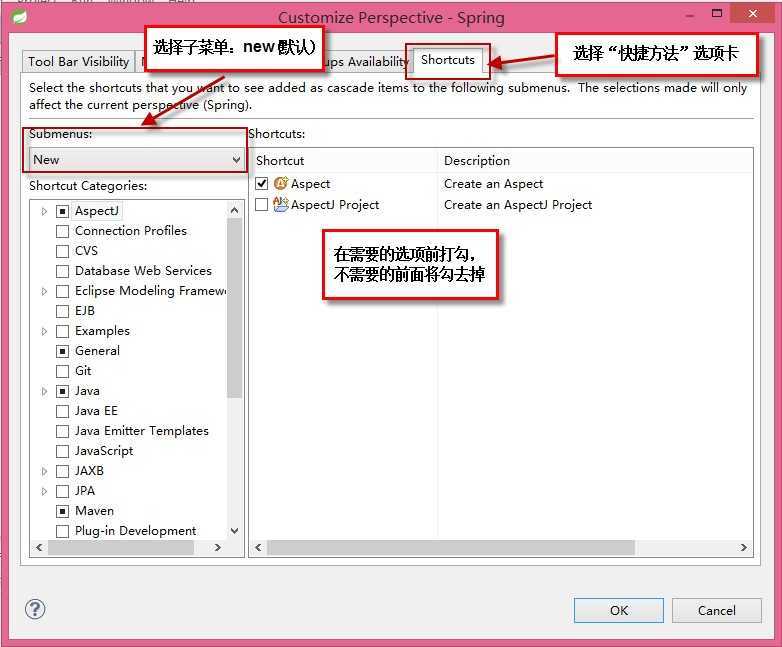The image size is (782, 647).
Task: Toggle the AspectJ category checkbox
Action: coord(62,212)
